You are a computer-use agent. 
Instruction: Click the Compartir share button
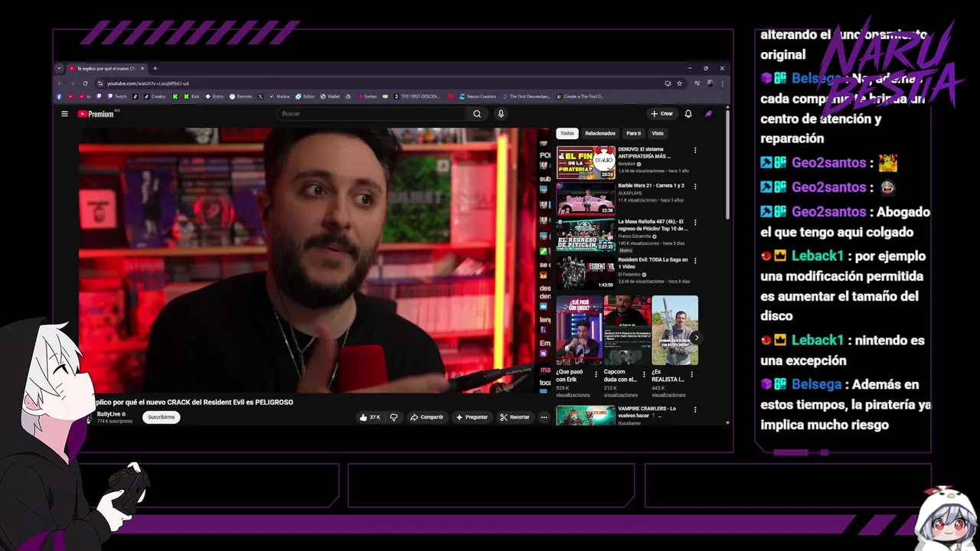click(426, 417)
